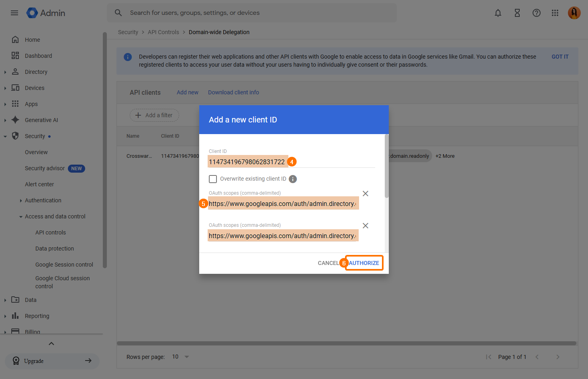Open the user account avatar
The width and height of the screenshot is (588, 379).
pos(574,13)
